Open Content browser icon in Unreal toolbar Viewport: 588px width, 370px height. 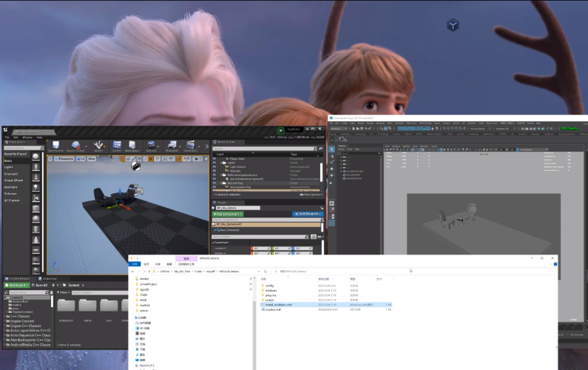(117, 146)
